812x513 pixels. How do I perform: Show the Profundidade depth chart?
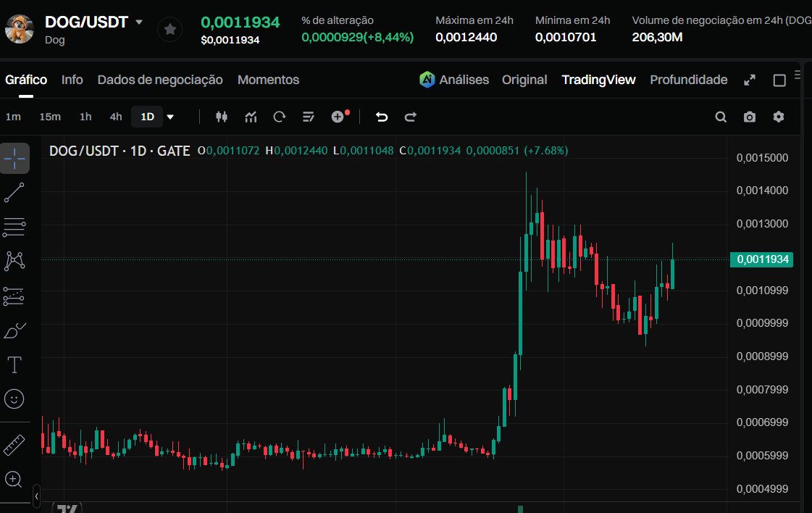point(688,80)
